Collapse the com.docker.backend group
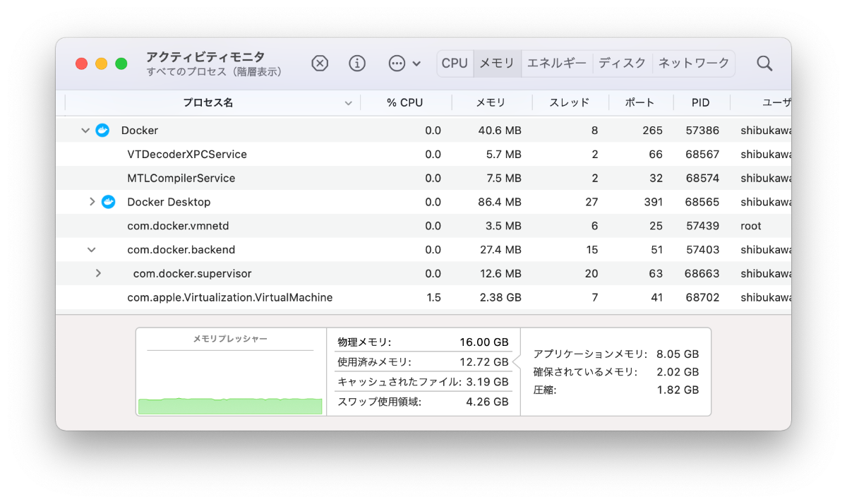Viewport: 847px width, 504px height. pyautogui.click(x=91, y=250)
